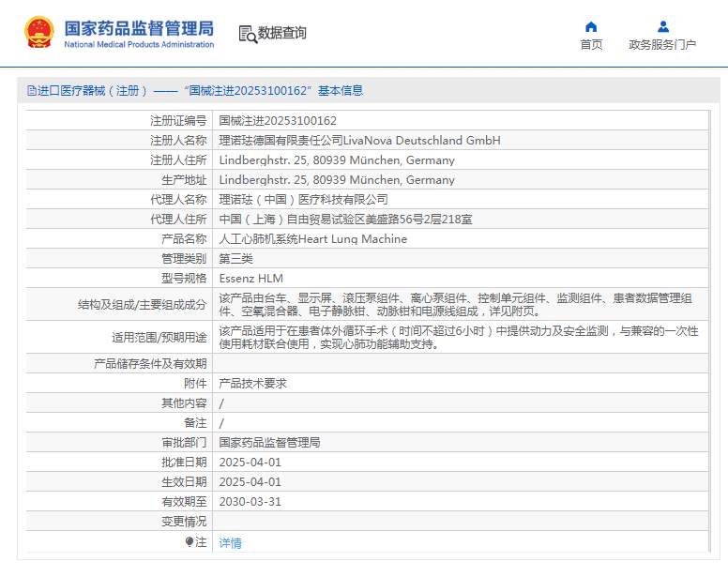Select registration number 国械注进20253100162 in table
The width and height of the screenshot is (728, 577).
pos(278,120)
